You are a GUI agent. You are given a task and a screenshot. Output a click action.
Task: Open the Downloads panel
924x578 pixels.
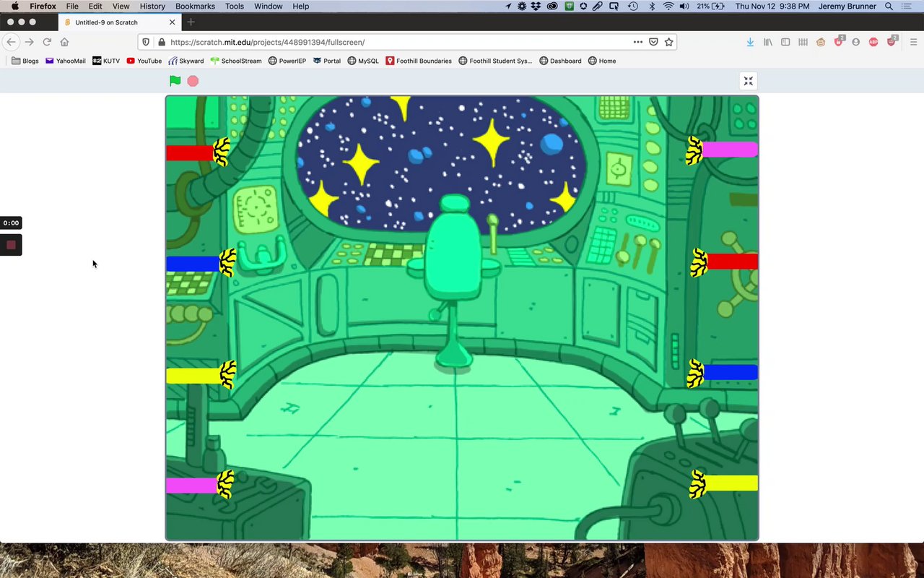750,42
